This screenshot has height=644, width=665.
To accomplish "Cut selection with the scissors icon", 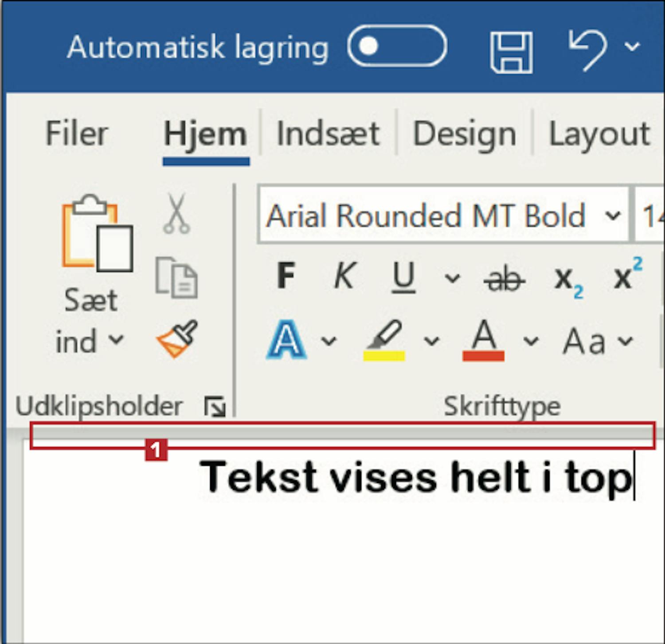I will tap(176, 213).
